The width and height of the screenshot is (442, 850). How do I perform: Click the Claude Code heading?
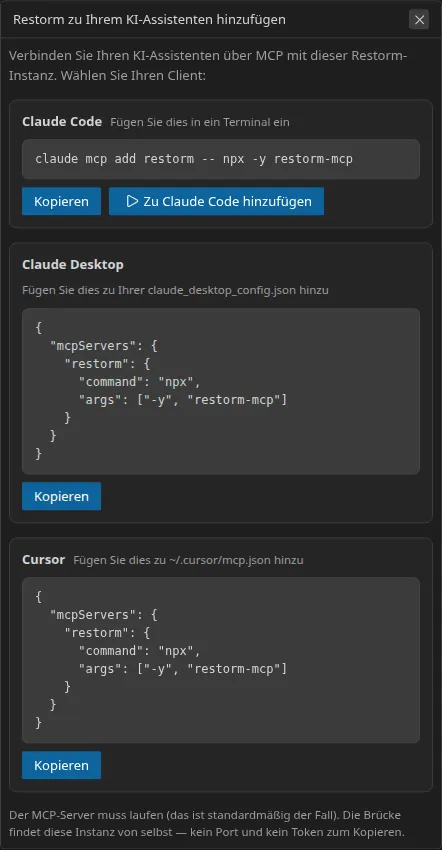pos(62,121)
